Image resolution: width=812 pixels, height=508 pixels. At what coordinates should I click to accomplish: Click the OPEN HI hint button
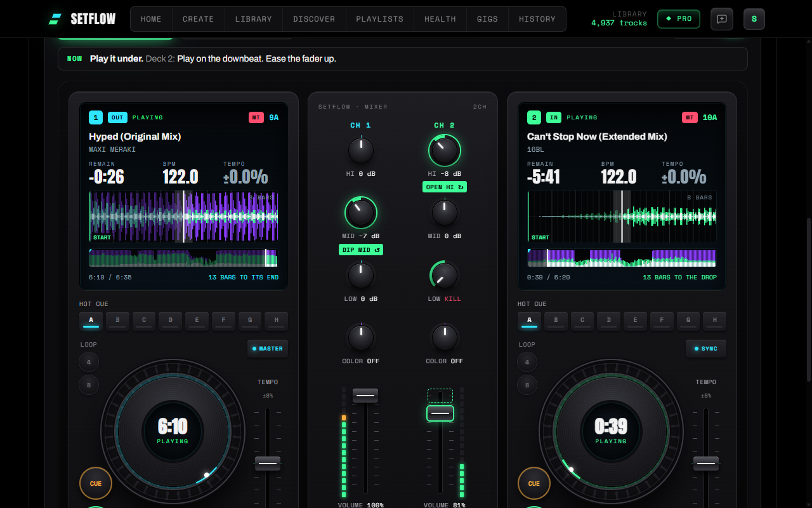pyautogui.click(x=445, y=187)
